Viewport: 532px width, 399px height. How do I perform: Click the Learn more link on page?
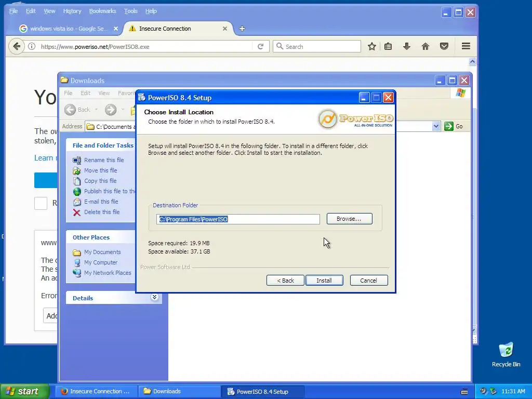click(x=46, y=158)
